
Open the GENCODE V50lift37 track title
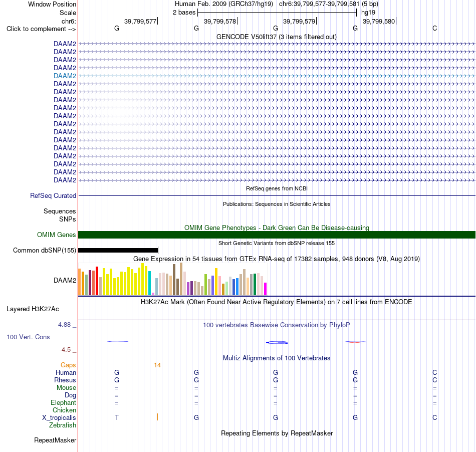coord(277,37)
